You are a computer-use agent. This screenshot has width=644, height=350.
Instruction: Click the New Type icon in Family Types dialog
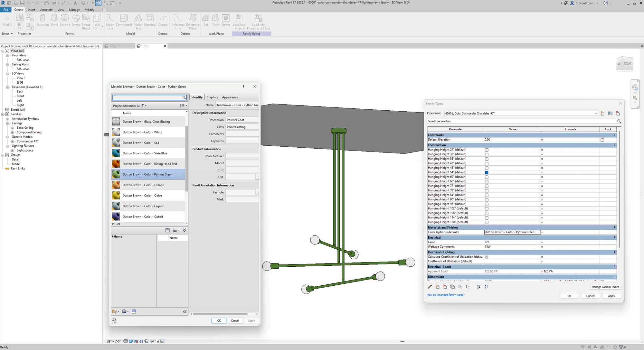pyautogui.click(x=602, y=113)
